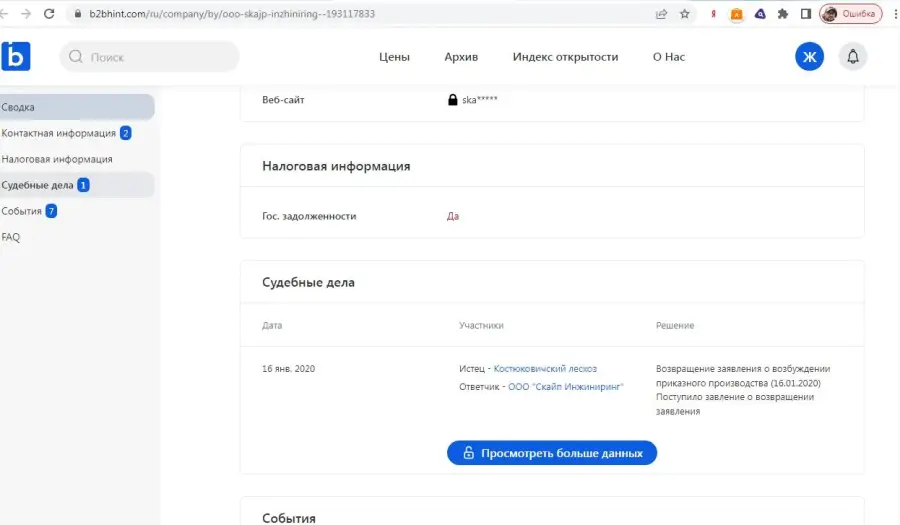Click the date "16 янв. 2020"
Image resolution: width=900 pixels, height=525 pixels.
pyautogui.click(x=289, y=368)
